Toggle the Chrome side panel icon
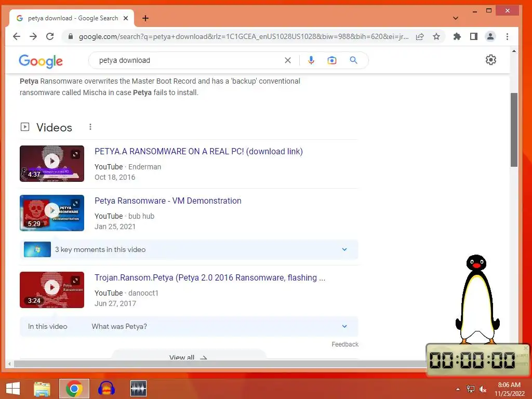The width and height of the screenshot is (532, 399). (474, 36)
